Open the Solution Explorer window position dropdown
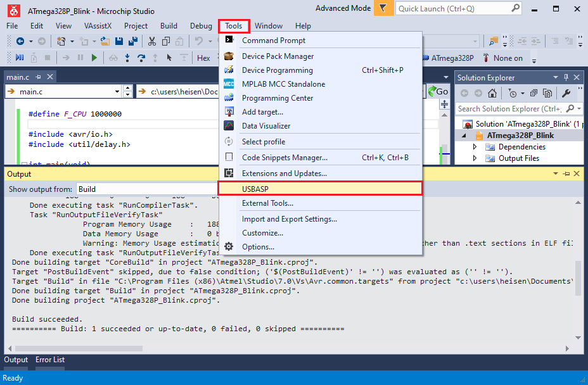The image size is (588, 385). coord(556,78)
